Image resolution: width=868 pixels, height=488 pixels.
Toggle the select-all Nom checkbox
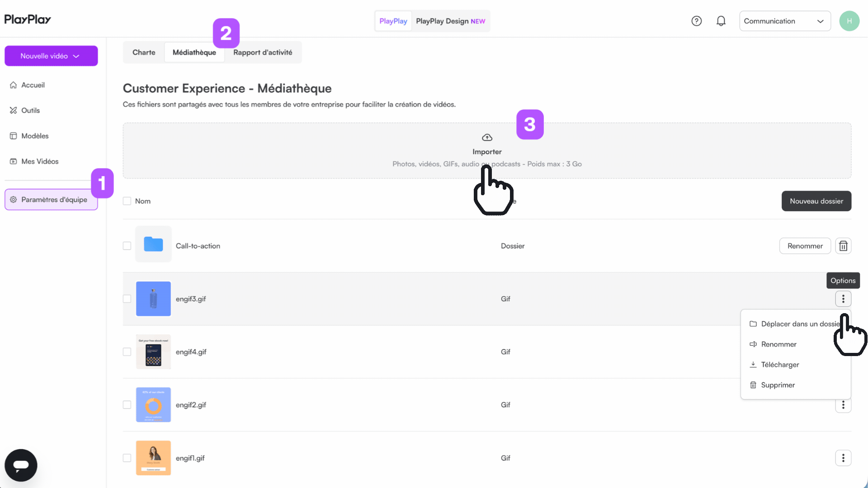[x=127, y=201]
